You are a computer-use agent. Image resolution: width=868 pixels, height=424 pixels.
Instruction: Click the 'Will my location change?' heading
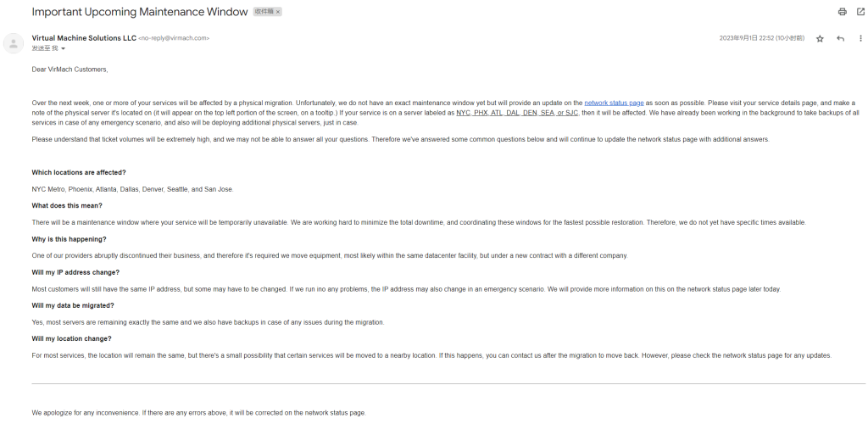pyautogui.click(x=72, y=338)
